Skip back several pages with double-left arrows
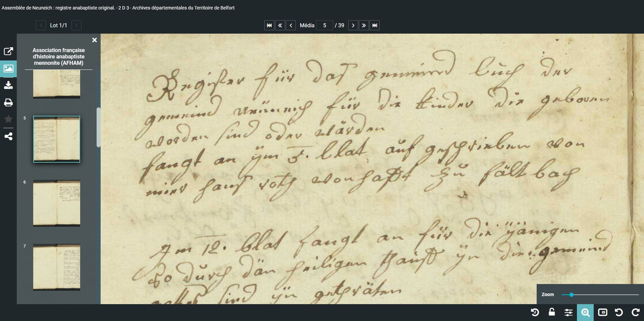Viewport: 644px width, 321px height. (280, 25)
